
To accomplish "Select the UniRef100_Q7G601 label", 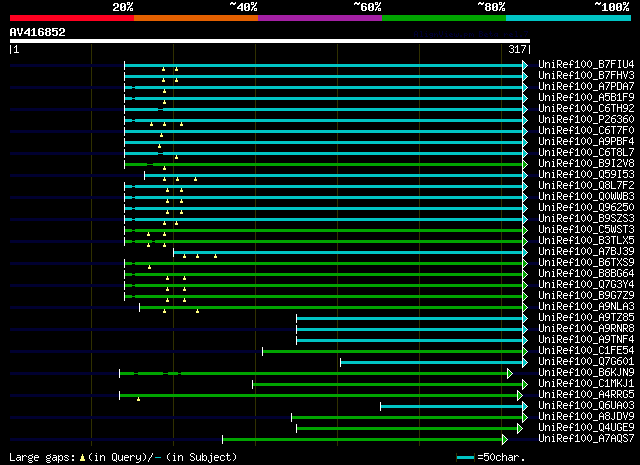I will [586, 362].
